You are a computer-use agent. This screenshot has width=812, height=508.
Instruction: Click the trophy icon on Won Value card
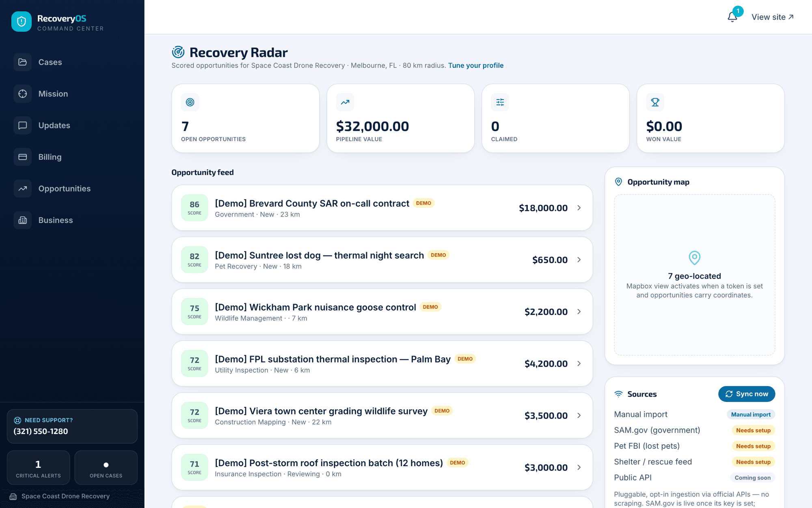(655, 102)
